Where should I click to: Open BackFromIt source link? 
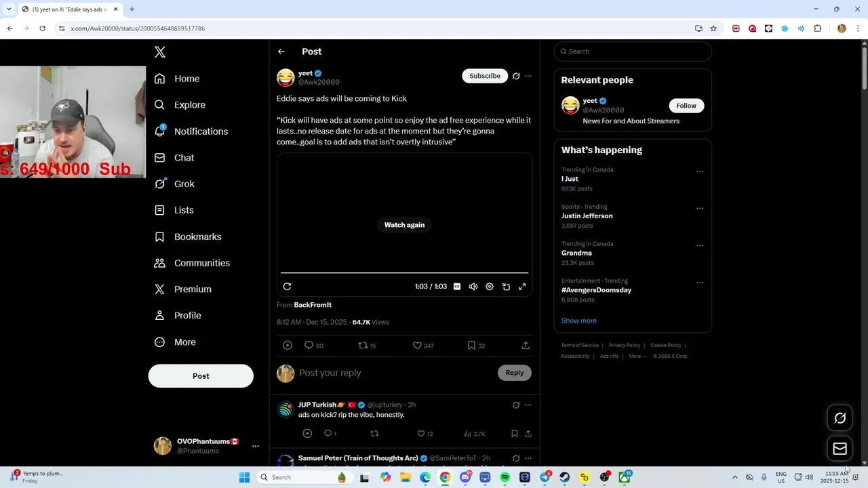[x=313, y=305]
